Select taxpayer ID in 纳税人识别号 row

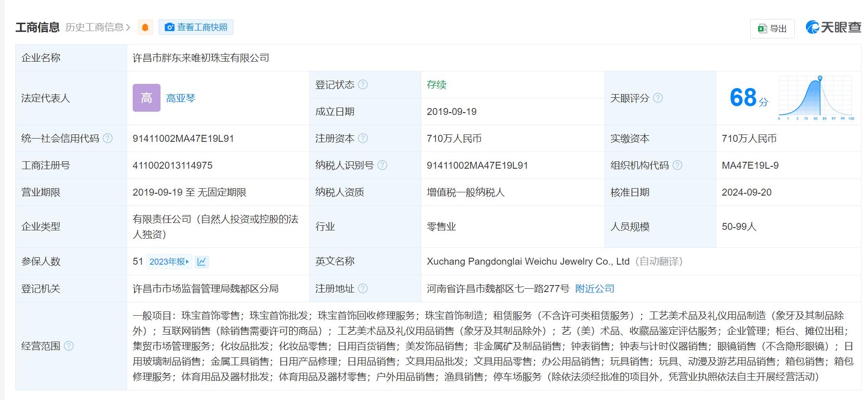(477, 165)
